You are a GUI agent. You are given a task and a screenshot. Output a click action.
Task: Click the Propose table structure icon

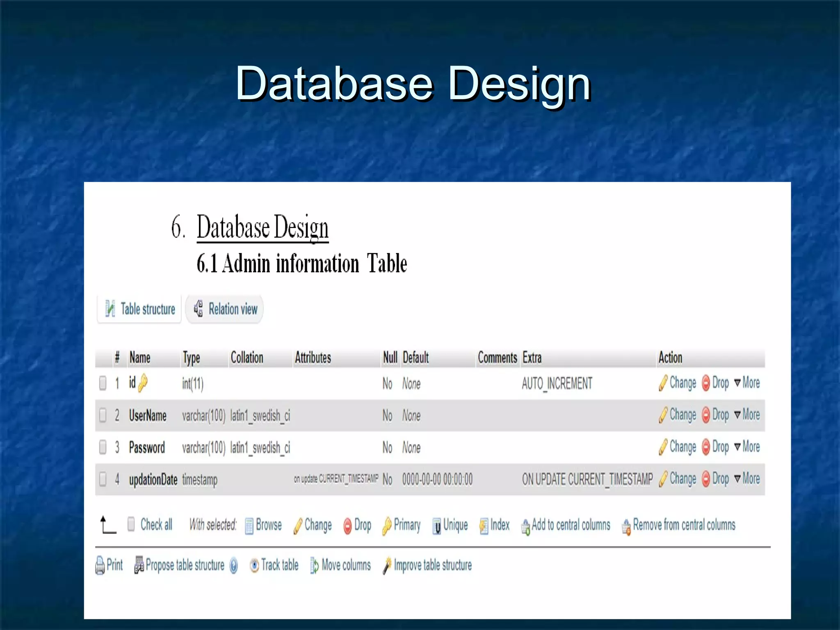coord(139,565)
